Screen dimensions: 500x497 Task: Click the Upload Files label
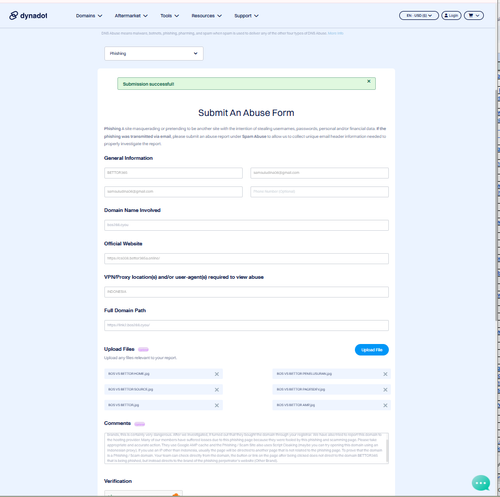point(119,349)
